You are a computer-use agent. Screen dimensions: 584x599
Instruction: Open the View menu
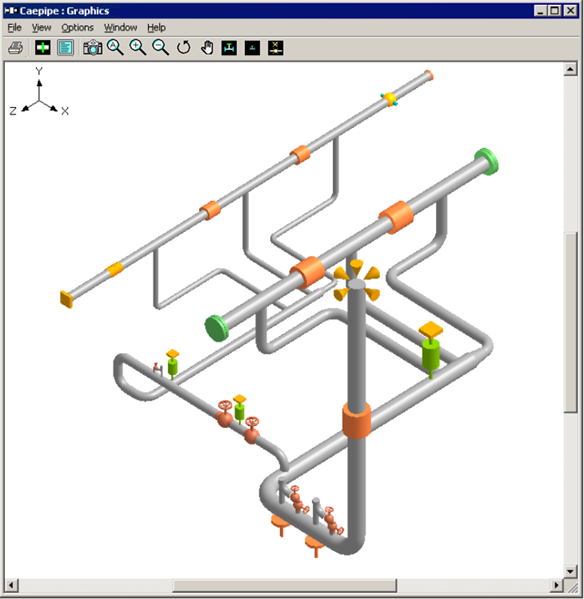coord(41,28)
